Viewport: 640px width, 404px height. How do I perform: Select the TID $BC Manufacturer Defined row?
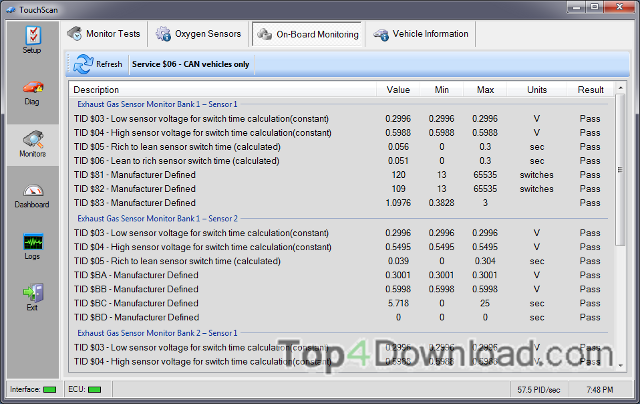pos(341,303)
